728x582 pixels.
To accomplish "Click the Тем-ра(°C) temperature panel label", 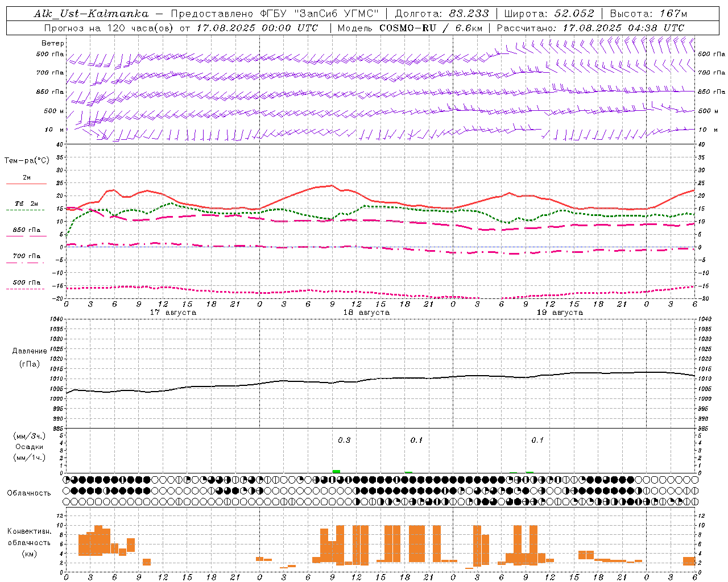I will click(x=27, y=161).
